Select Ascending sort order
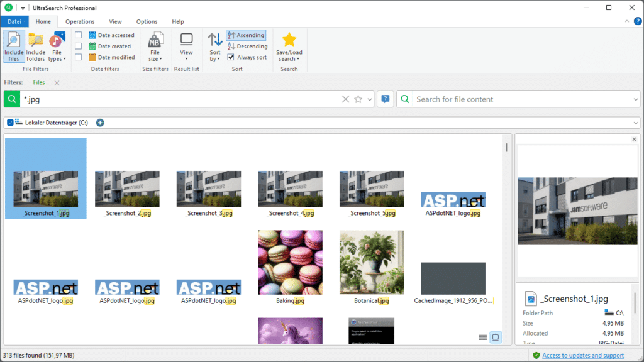 [x=246, y=35]
